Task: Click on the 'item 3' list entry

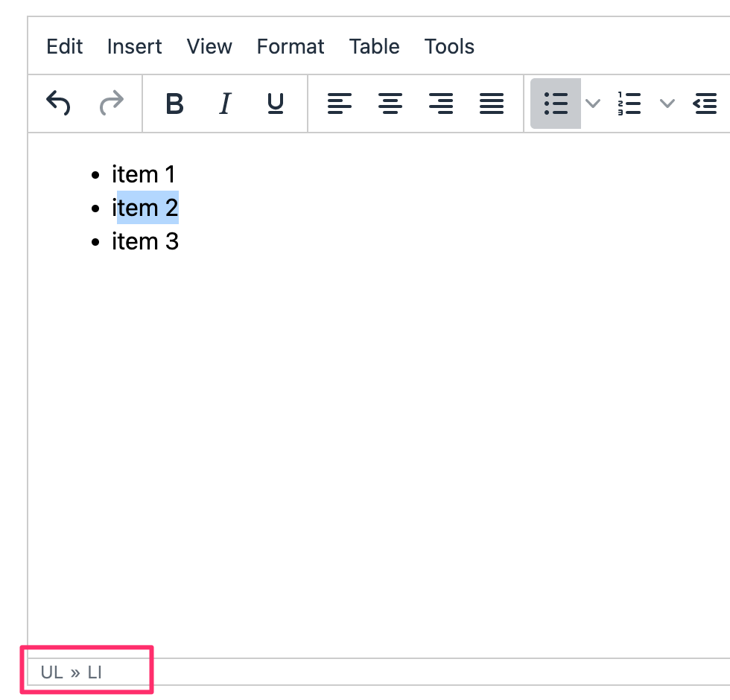Action: click(145, 242)
